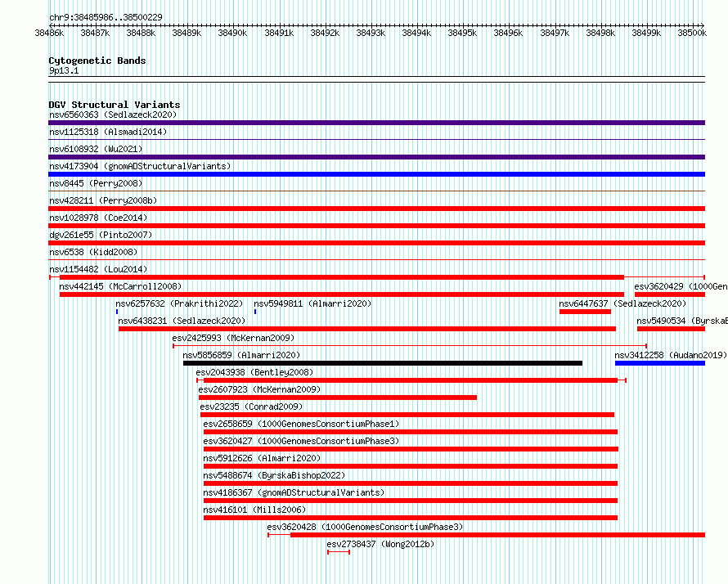Open nsv4186367 (gnomADStructuralVariants) variant
The width and height of the screenshot is (728, 584).
[294, 492]
